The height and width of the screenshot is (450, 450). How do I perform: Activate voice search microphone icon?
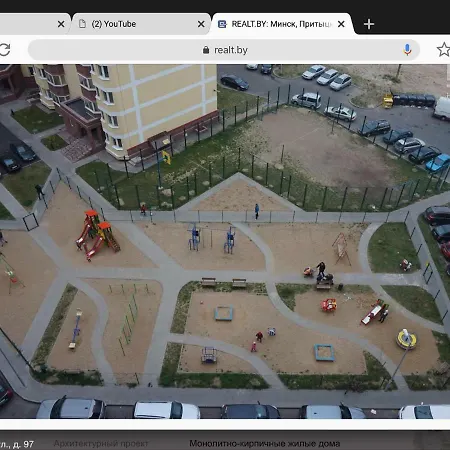click(x=407, y=50)
